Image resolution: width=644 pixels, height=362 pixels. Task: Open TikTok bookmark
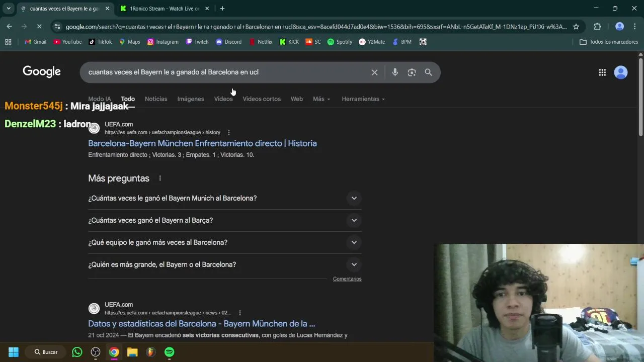(x=100, y=42)
